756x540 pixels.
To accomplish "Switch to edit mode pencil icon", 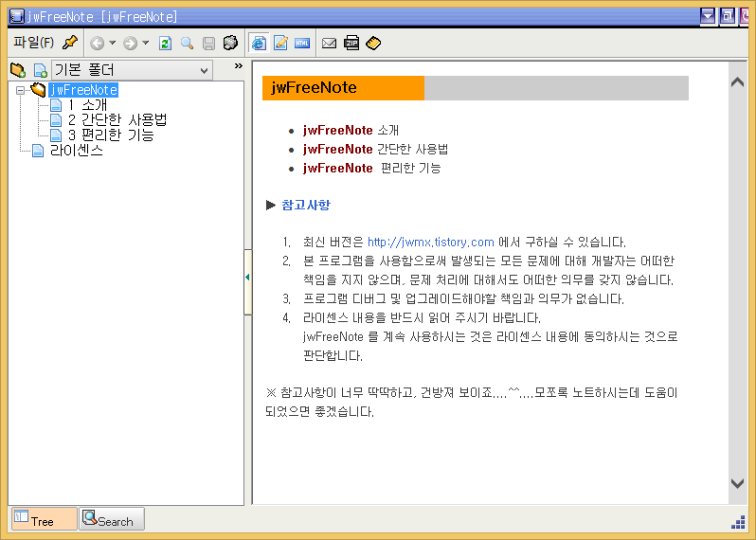I will click(280, 43).
